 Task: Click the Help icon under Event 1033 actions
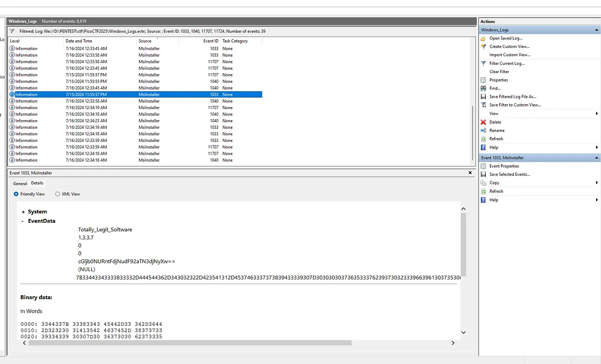click(x=484, y=200)
